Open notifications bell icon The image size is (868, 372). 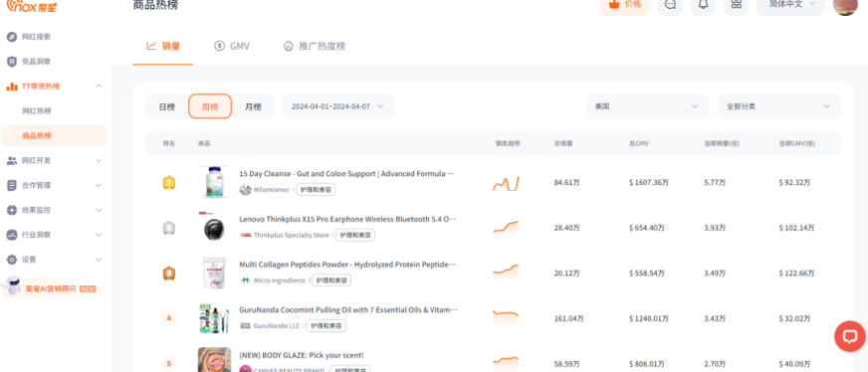[x=703, y=4]
